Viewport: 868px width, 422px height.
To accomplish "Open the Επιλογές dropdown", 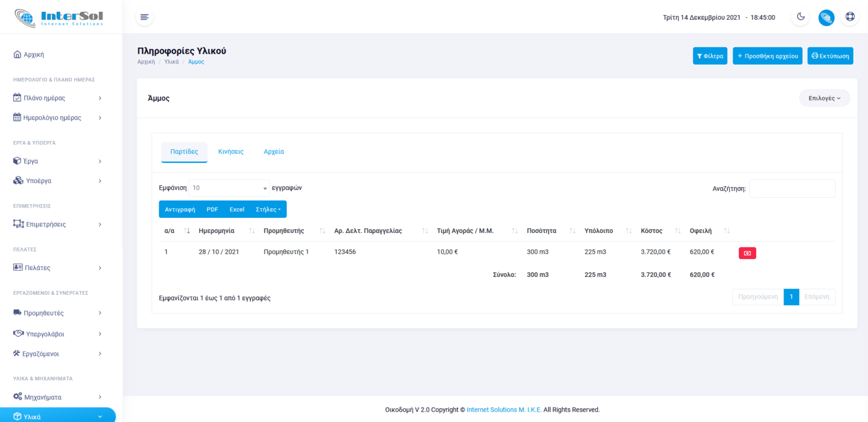I will tap(824, 98).
